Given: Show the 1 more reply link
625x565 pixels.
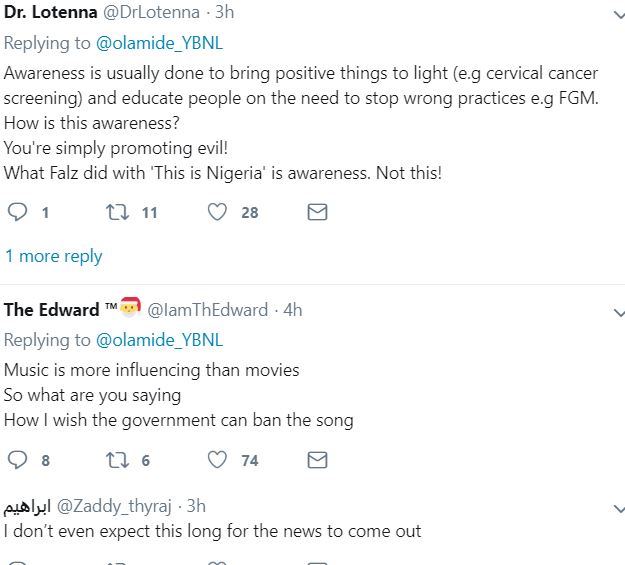Looking at the screenshot, I should pyautogui.click(x=53, y=256).
